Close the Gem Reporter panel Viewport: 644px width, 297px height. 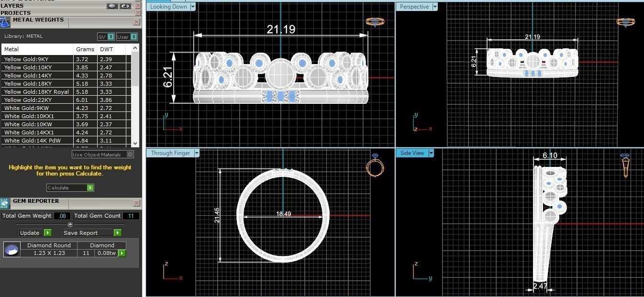click(137, 203)
